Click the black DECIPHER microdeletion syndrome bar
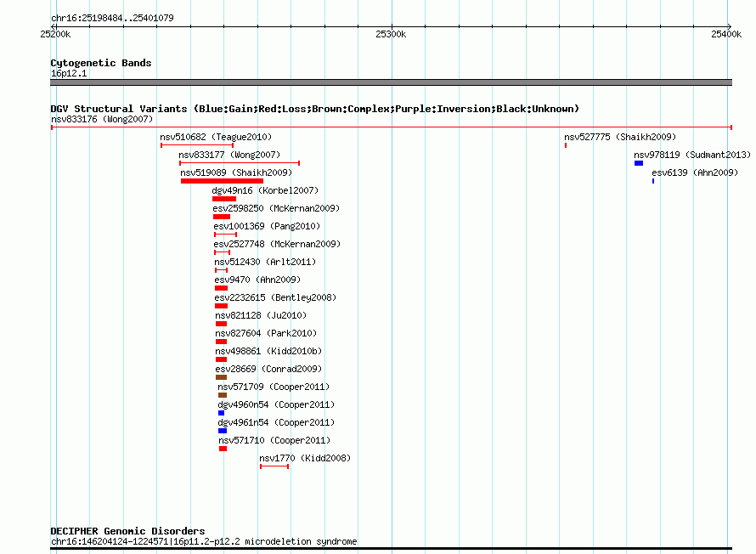The image size is (756, 554). 391,548
